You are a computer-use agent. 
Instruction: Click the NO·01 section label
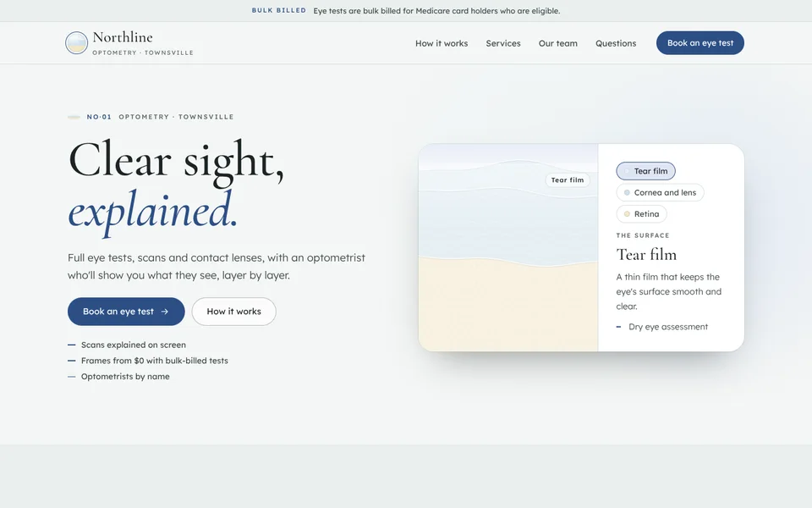click(99, 117)
